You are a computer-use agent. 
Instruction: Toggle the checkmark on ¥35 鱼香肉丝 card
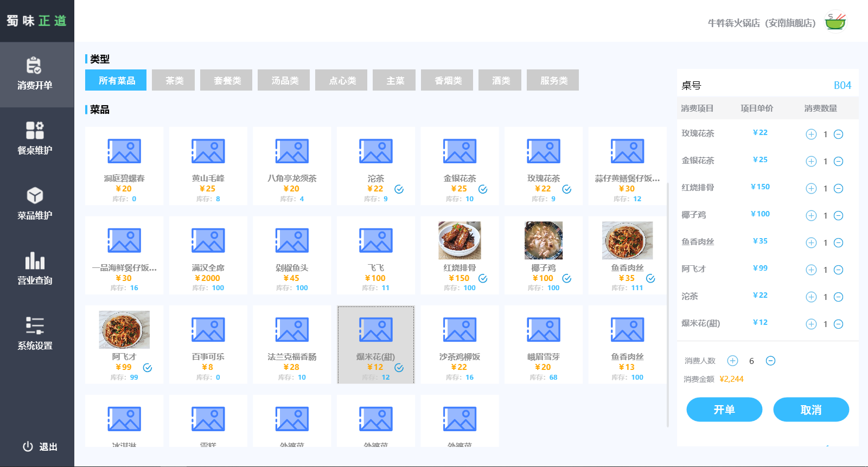click(x=650, y=278)
